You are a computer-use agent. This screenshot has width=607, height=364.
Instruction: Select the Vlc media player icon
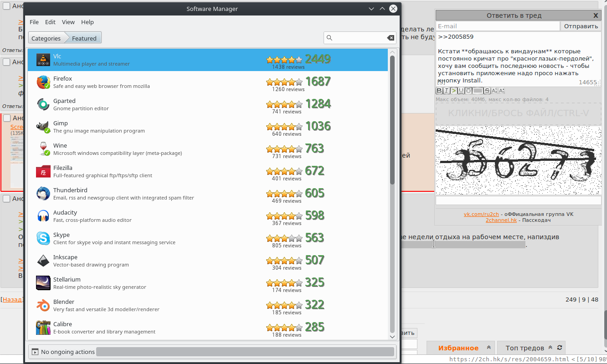click(x=43, y=60)
